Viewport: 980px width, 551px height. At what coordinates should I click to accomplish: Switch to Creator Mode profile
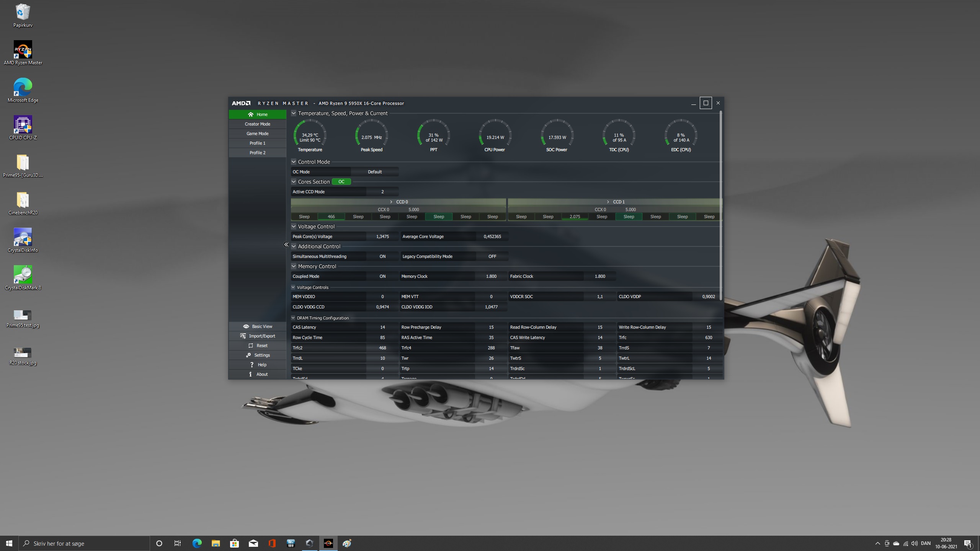pos(257,124)
